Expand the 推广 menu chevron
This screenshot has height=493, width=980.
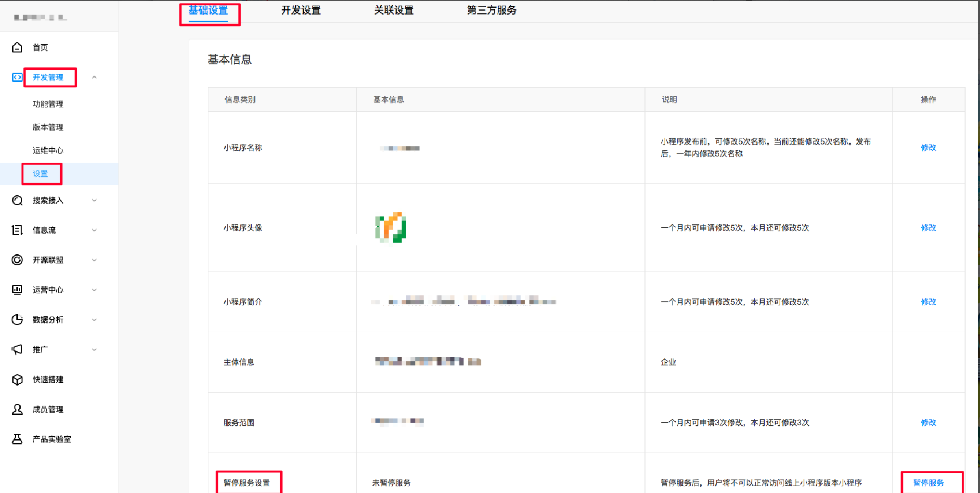pos(94,350)
